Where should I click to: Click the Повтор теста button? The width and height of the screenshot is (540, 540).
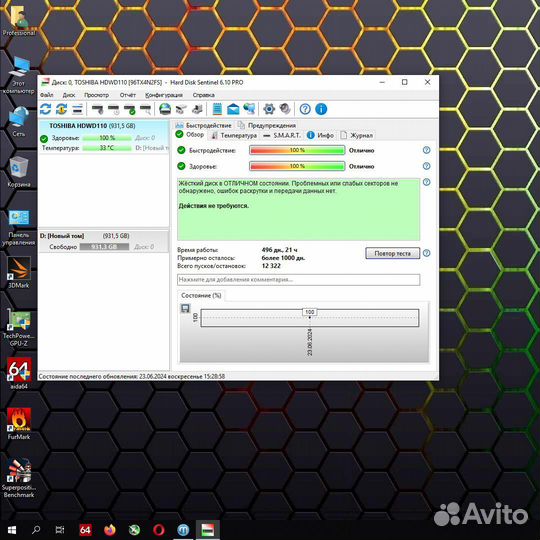click(393, 253)
